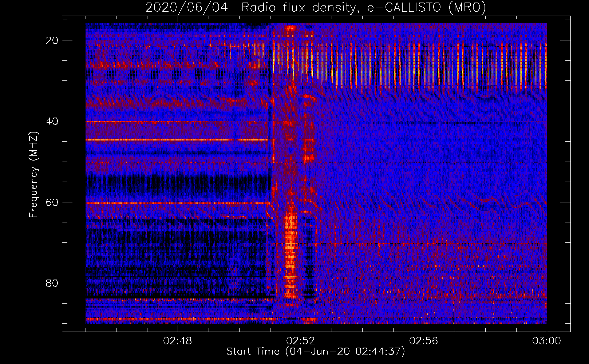Click the 02:56 time tick label
This screenshot has width=589, height=364.
pyautogui.click(x=424, y=341)
